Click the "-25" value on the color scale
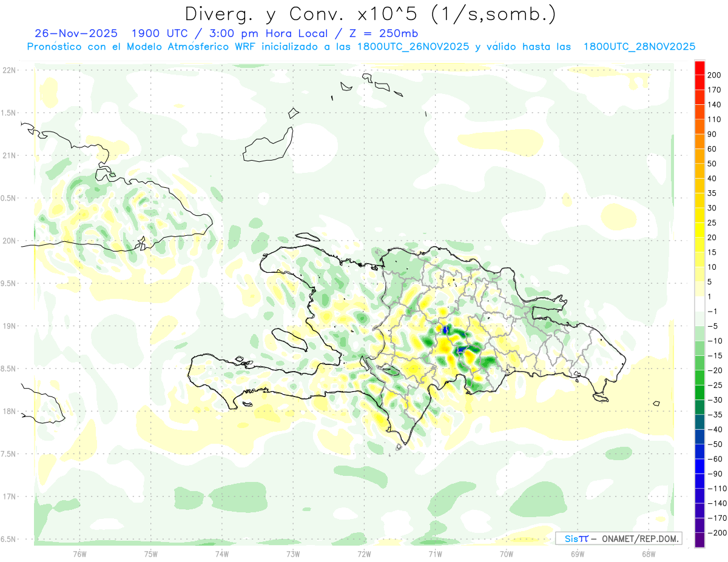 [716, 385]
